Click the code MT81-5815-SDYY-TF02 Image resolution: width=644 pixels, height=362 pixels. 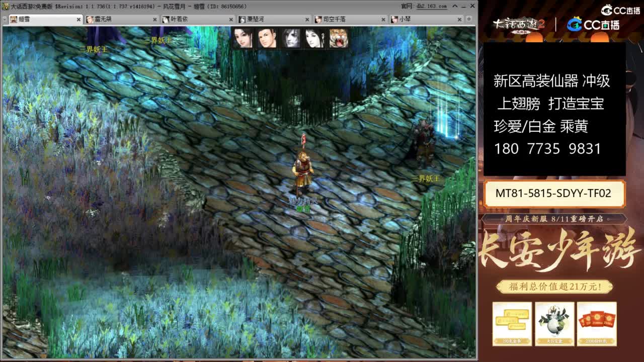(x=553, y=193)
